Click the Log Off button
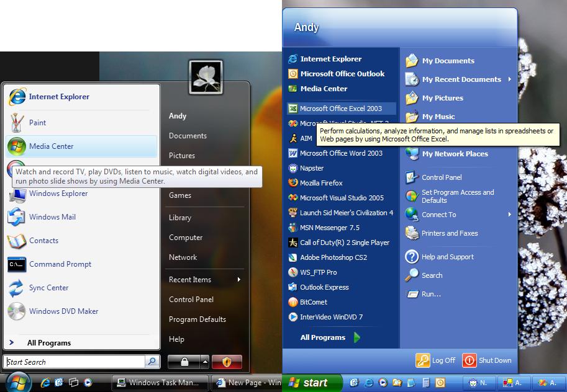The image size is (567, 392). 436,360
